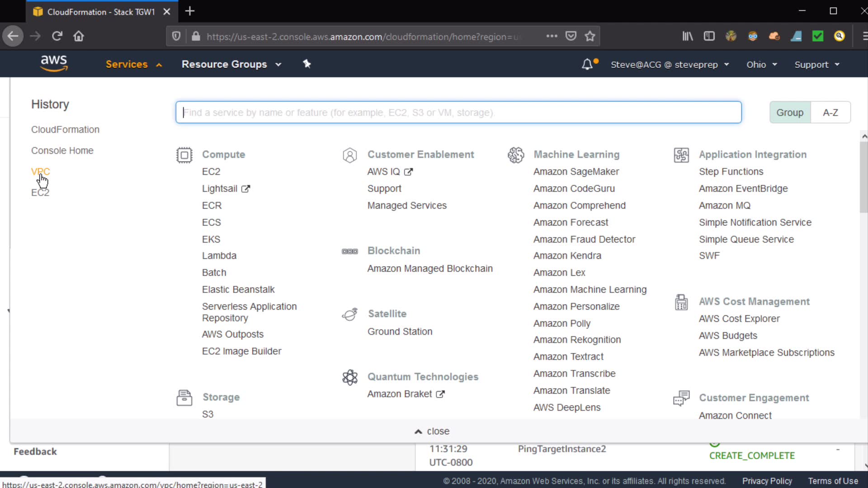Select the CloudFormation browser tab
Image resolution: width=868 pixels, height=488 pixels.
click(x=100, y=12)
